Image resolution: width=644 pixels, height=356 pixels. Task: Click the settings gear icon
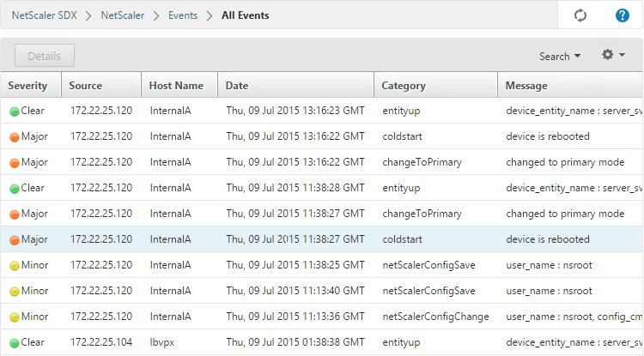[607, 55]
